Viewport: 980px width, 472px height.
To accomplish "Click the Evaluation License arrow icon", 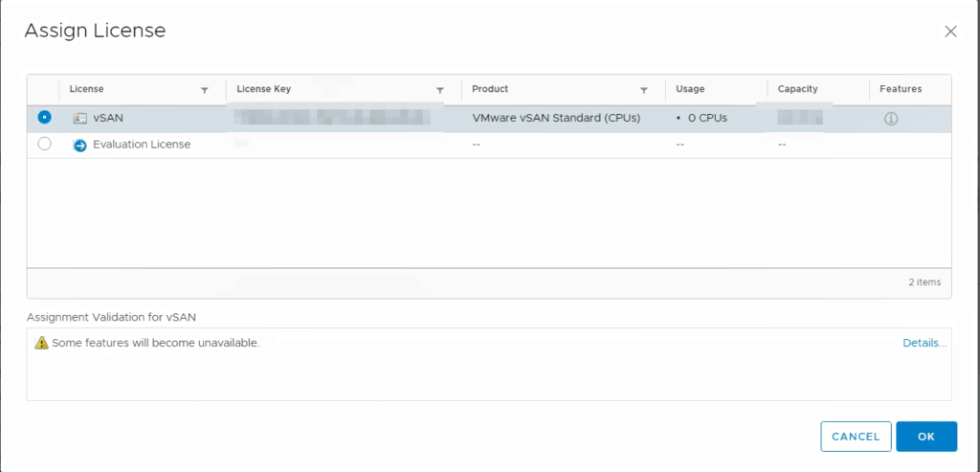I will pyautogui.click(x=80, y=146).
